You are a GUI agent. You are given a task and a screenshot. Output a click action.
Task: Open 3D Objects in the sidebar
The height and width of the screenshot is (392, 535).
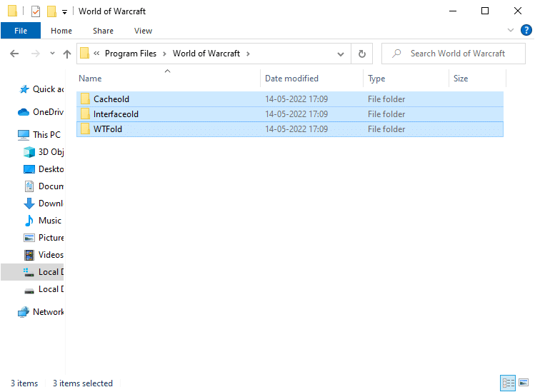point(44,152)
